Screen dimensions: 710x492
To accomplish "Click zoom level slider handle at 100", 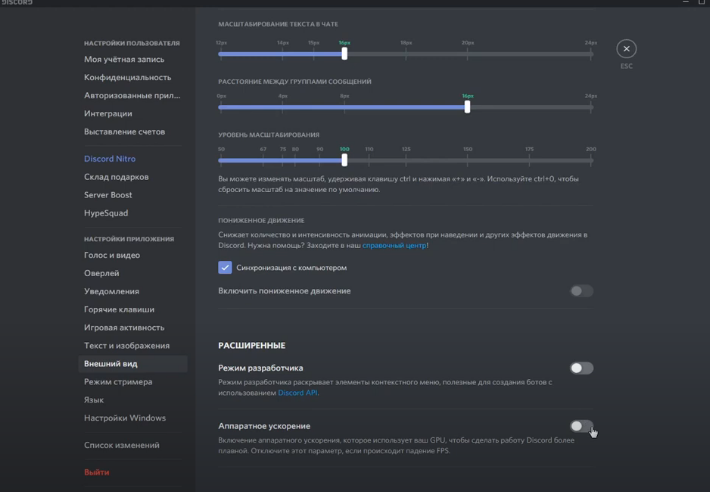I will tap(345, 160).
